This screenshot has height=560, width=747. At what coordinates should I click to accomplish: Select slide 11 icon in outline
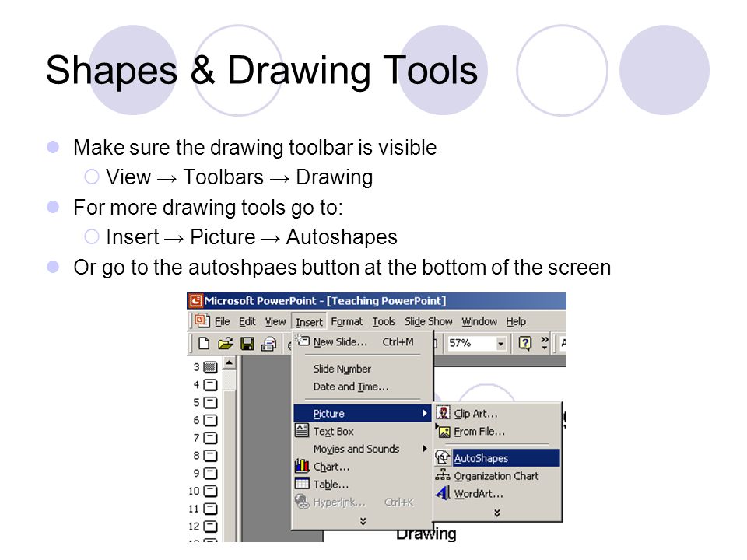tap(210, 509)
